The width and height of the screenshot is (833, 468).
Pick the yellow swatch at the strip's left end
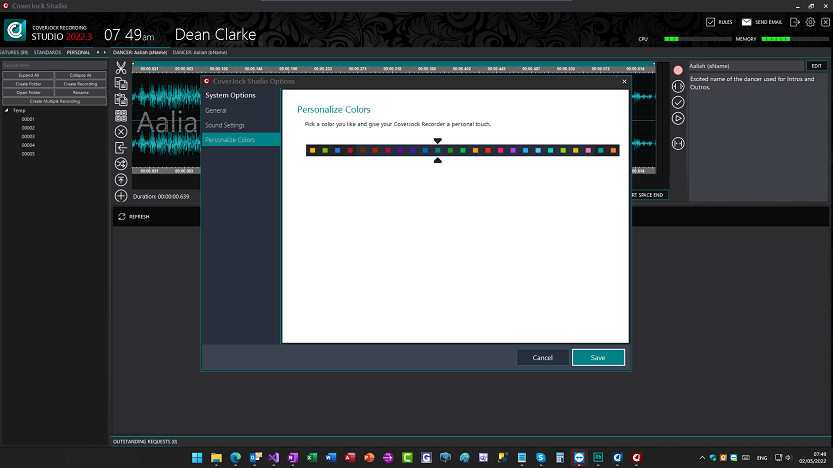[x=313, y=150]
